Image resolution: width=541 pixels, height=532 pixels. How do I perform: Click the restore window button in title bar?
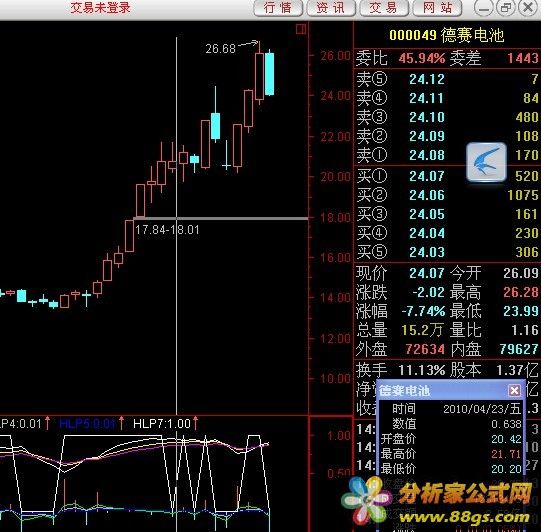tap(506, 8)
